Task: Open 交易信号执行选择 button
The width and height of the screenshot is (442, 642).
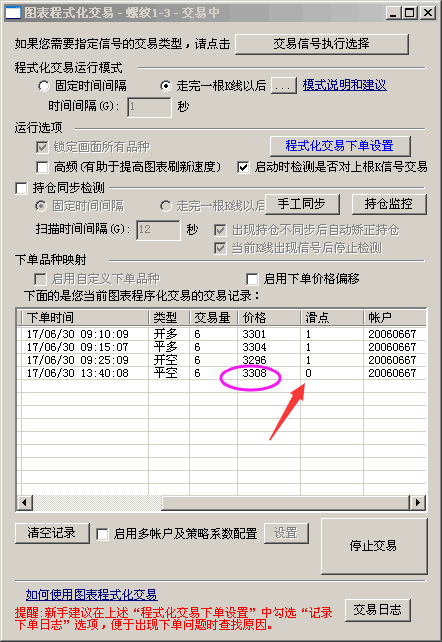Action: click(x=322, y=44)
